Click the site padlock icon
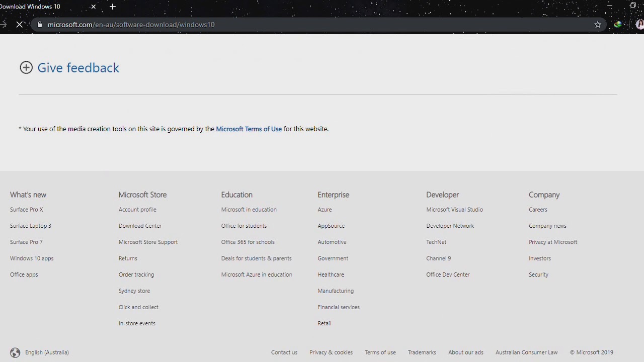Viewport: 644px width, 362px height. point(39,24)
